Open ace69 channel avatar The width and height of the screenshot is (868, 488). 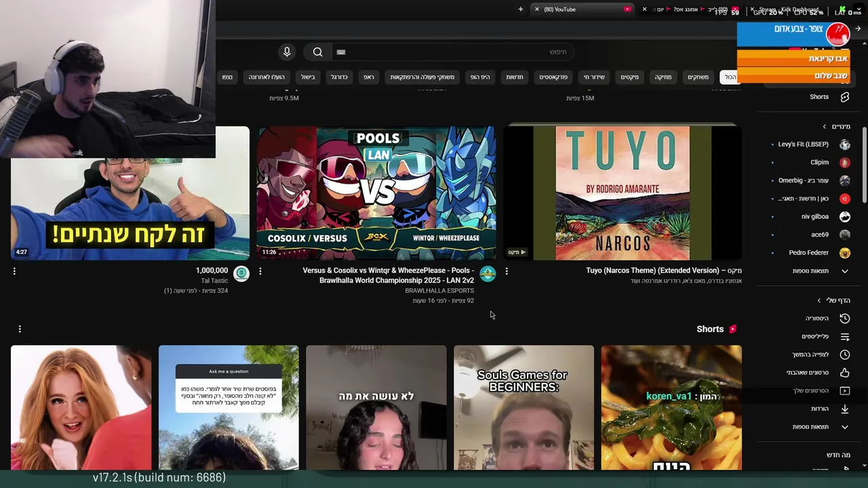[x=844, y=235]
